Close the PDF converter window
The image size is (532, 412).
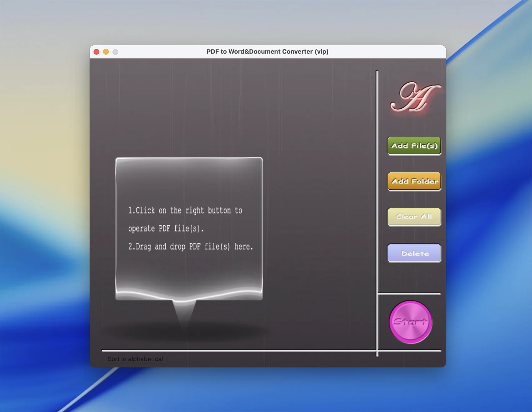[x=96, y=52]
